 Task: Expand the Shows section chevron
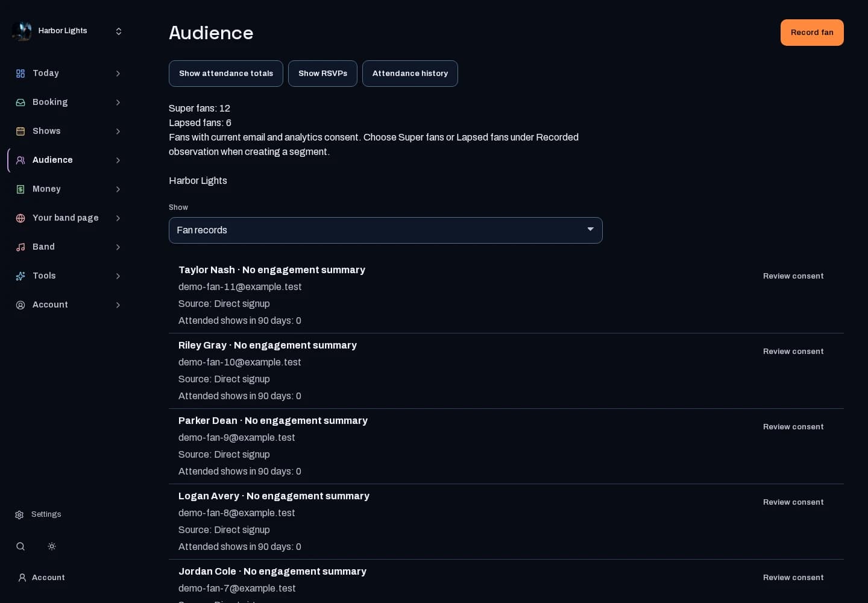click(118, 131)
